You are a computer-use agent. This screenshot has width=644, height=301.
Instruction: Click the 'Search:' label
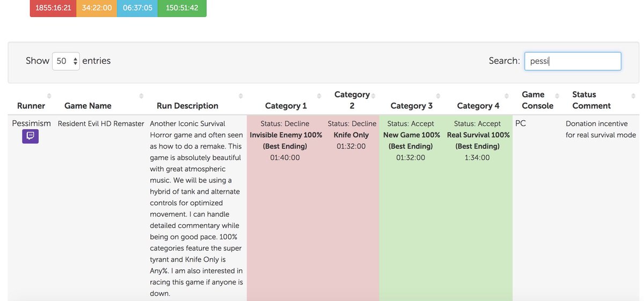click(x=504, y=61)
